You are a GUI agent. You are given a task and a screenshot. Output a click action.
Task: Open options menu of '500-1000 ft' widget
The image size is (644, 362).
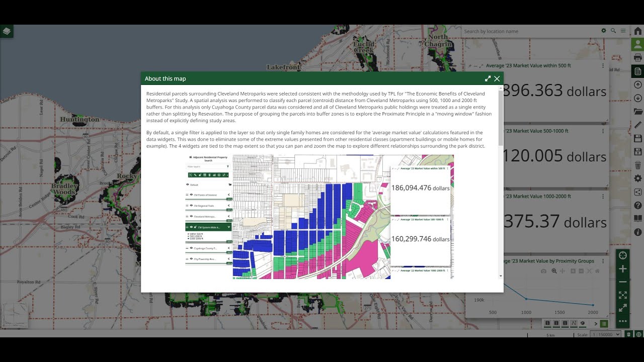coord(603,131)
